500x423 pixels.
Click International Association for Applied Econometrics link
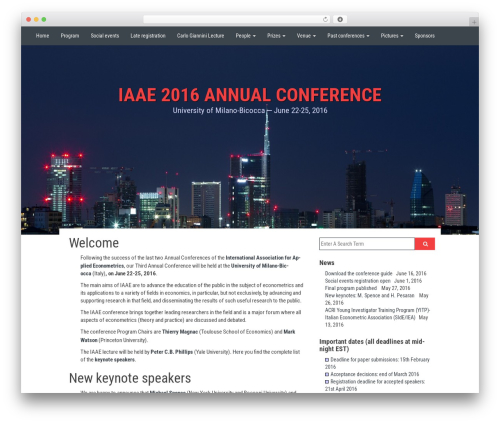190,262
